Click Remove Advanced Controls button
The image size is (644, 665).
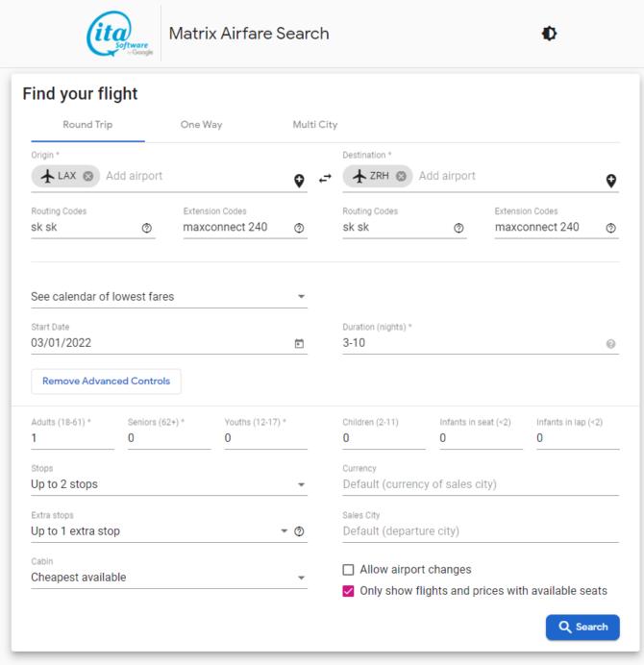[106, 382]
